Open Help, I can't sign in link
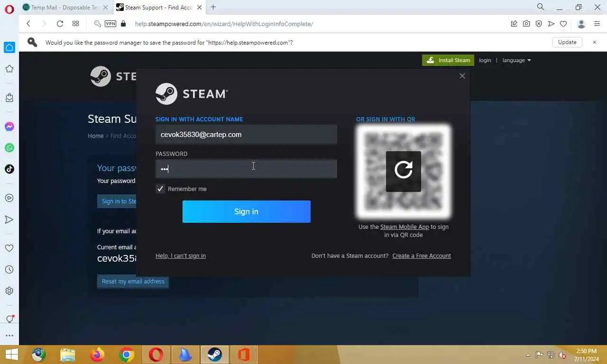 tap(181, 256)
